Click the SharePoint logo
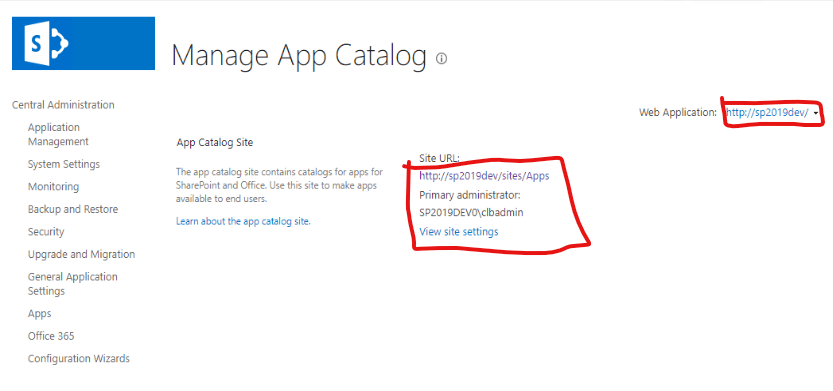This screenshot has width=833, height=391. pyautogui.click(x=83, y=43)
